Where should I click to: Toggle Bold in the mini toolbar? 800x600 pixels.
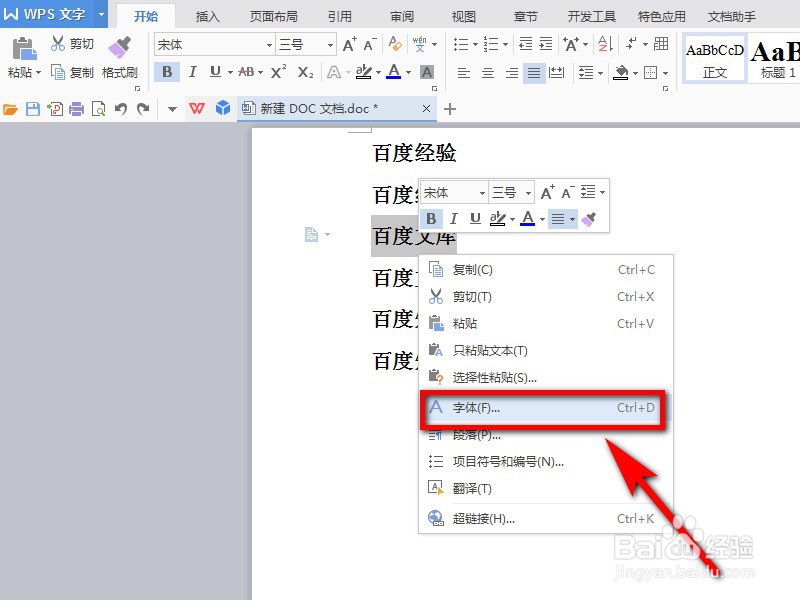(x=431, y=219)
